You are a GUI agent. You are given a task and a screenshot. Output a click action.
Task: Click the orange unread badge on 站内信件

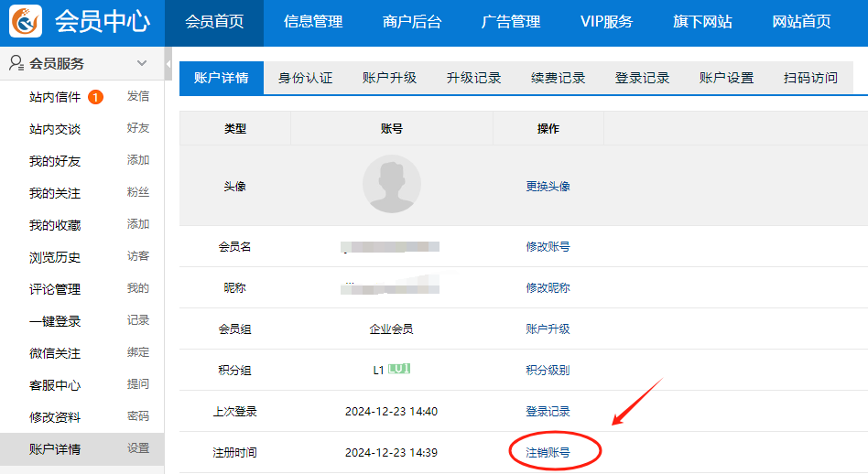[95, 97]
